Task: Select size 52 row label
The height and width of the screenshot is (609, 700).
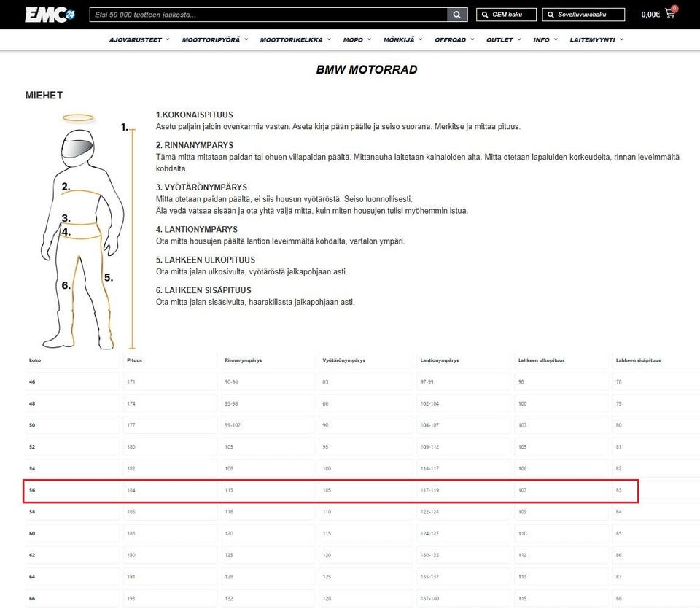Action: tap(32, 447)
